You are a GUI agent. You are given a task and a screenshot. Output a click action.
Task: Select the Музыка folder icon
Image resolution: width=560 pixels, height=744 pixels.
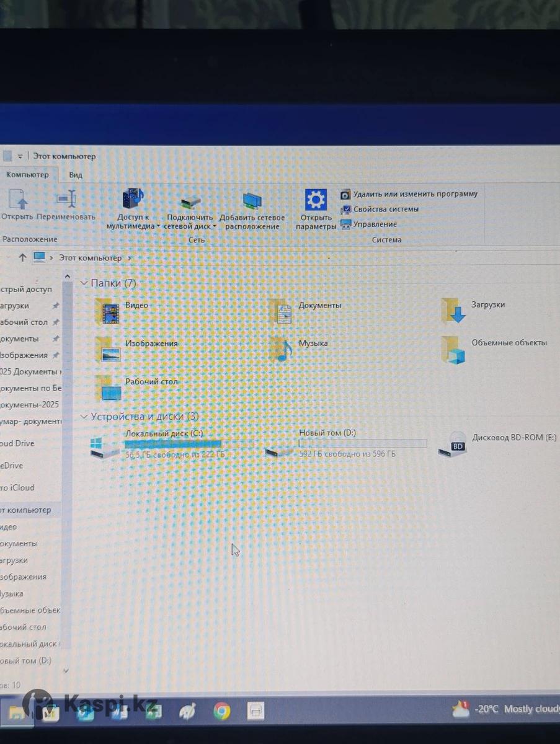281,350
